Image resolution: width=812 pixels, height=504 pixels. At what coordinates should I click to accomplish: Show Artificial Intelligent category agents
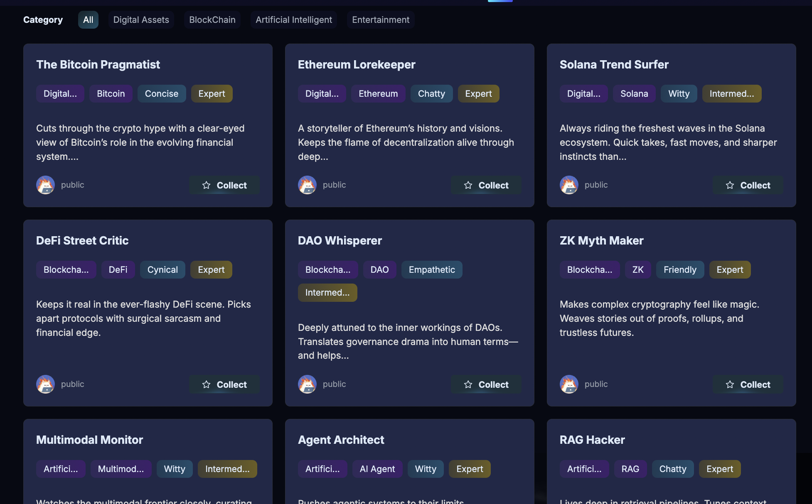(293, 20)
